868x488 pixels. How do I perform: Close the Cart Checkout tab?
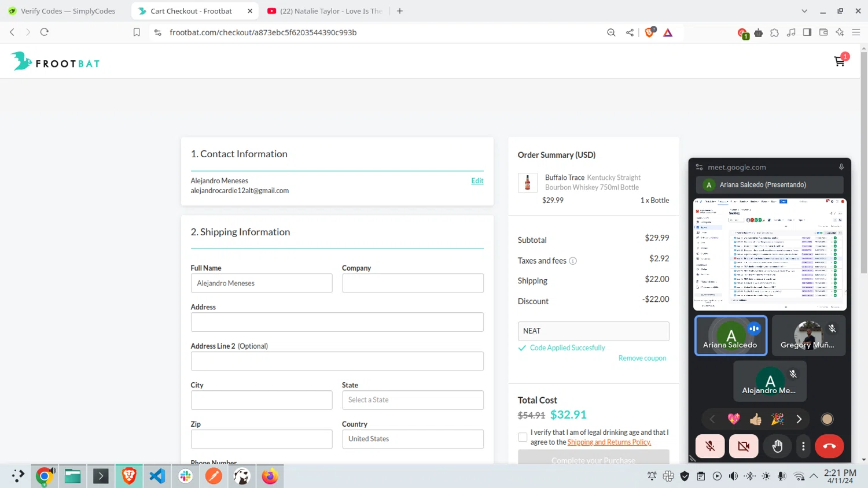pos(250,11)
